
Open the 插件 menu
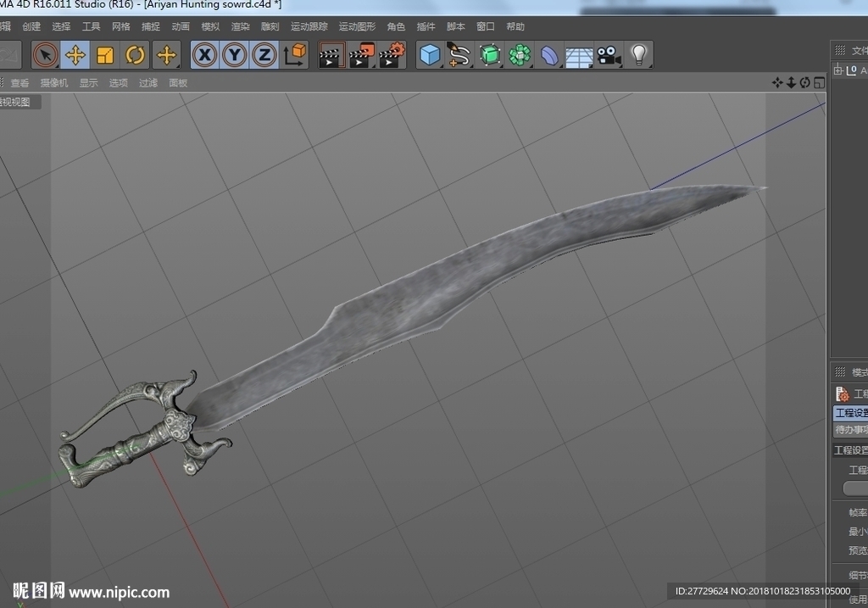pyautogui.click(x=426, y=26)
